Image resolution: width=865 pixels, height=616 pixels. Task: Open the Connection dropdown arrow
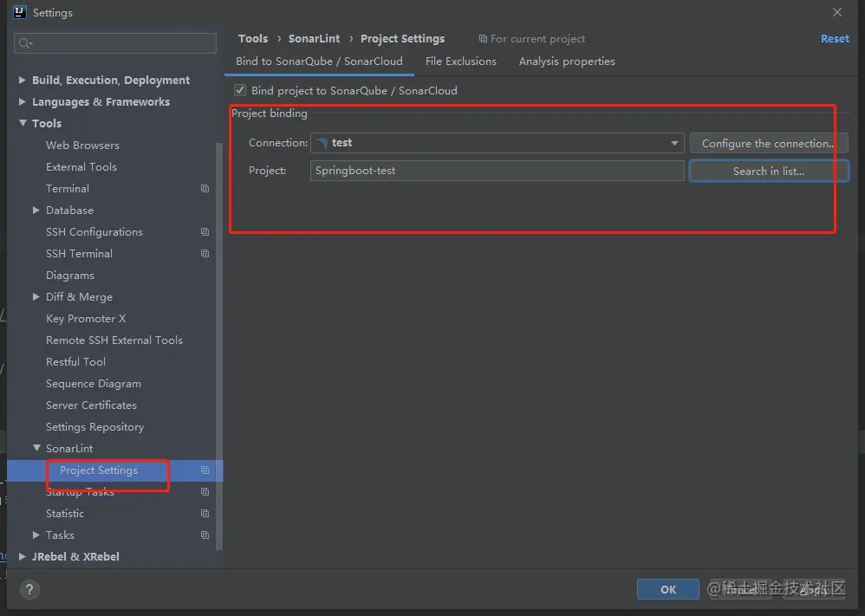(x=674, y=143)
